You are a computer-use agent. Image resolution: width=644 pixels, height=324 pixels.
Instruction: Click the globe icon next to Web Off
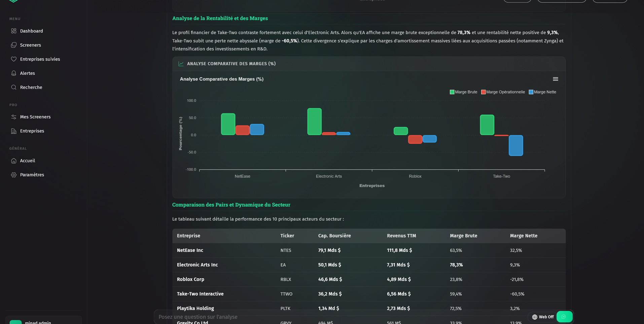[x=534, y=317]
